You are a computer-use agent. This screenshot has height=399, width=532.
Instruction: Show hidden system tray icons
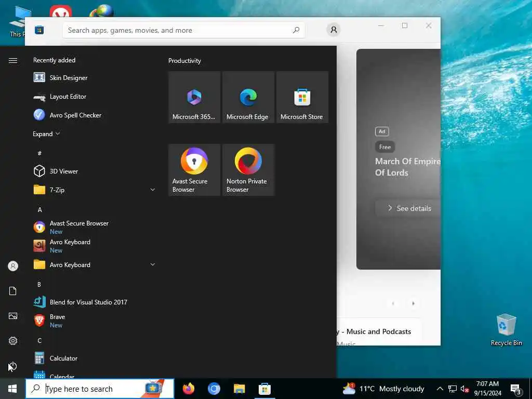pos(440,389)
